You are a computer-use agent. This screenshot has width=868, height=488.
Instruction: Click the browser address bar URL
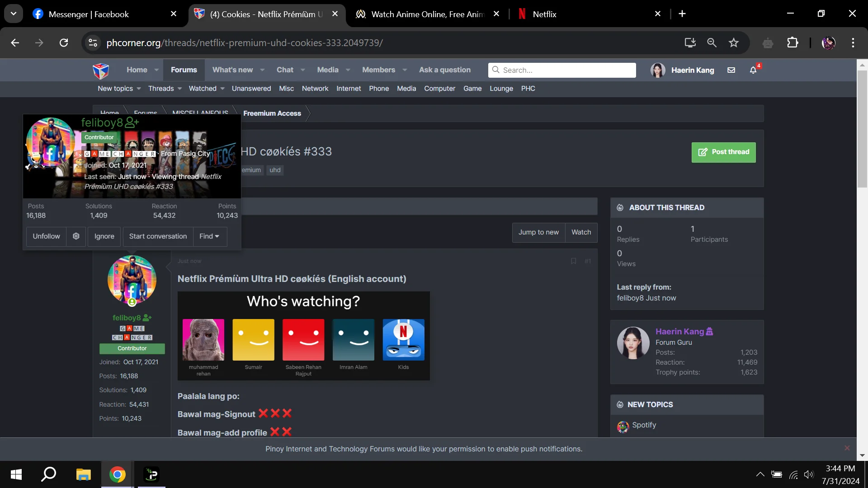click(244, 43)
